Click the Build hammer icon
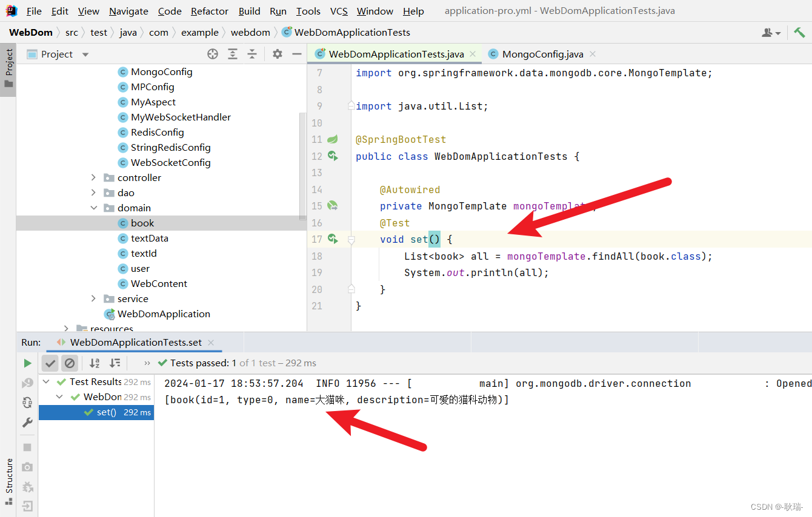This screenshot has height=517, width=812. (799, 32)
